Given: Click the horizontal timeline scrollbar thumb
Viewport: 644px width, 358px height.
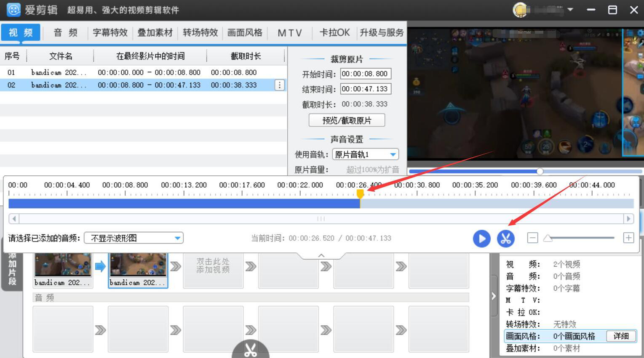Looking at the screenshot, I should (321, 219).
